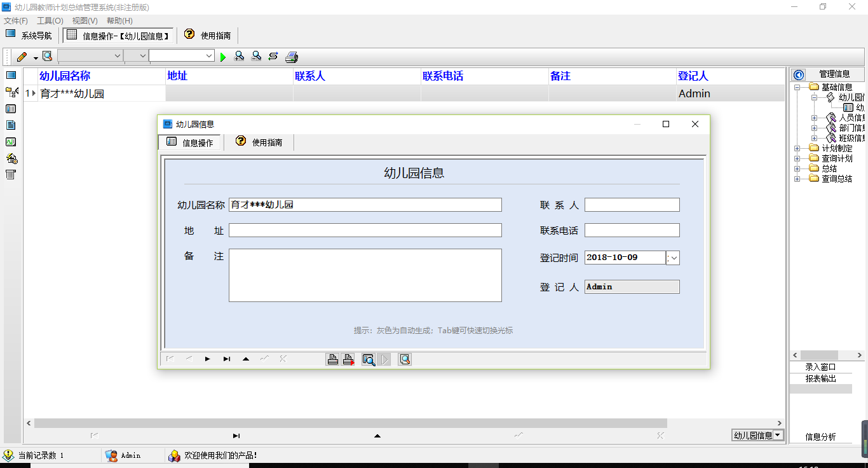Click the add-filter magnifier plus icon
Screen dimensions: 868x468
tap(240, 57)
